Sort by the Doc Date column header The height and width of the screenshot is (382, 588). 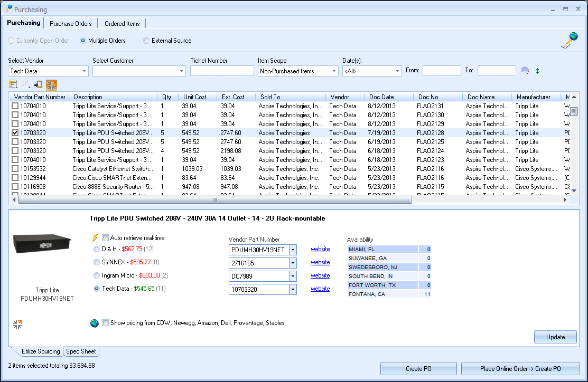(x=381, y=97)
